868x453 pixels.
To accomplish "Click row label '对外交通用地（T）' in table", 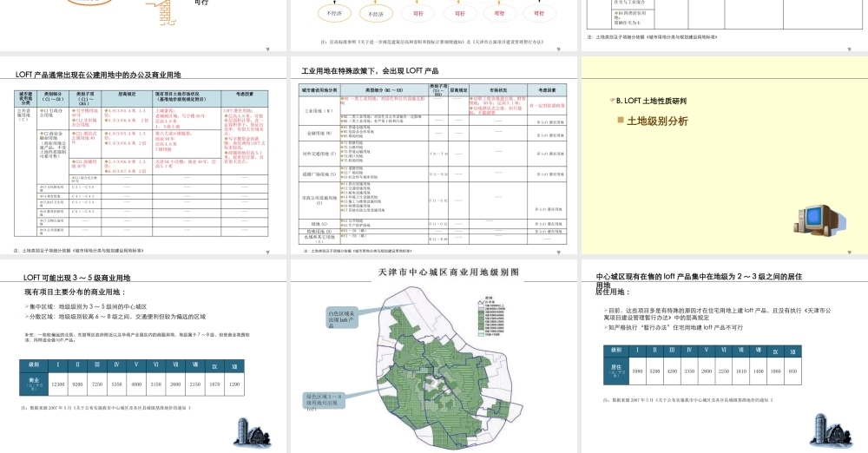I will 319,154.
